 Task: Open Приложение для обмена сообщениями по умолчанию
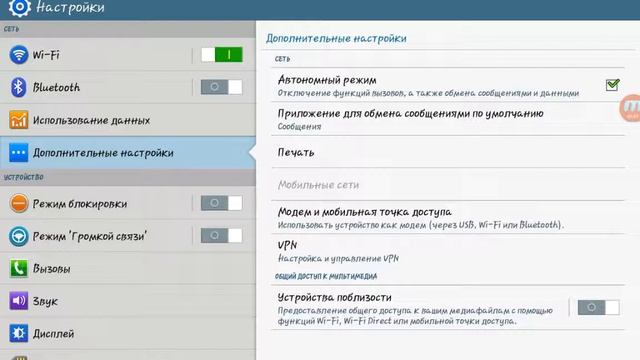point(448,119)
